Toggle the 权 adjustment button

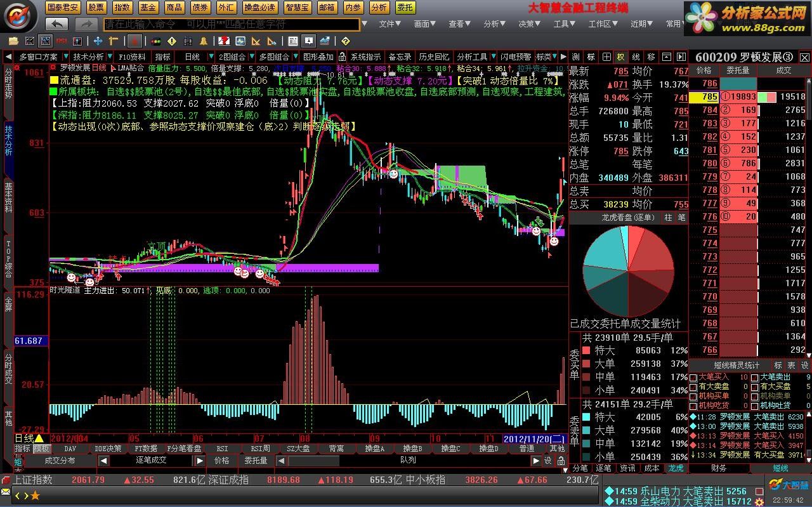(621, 57)
